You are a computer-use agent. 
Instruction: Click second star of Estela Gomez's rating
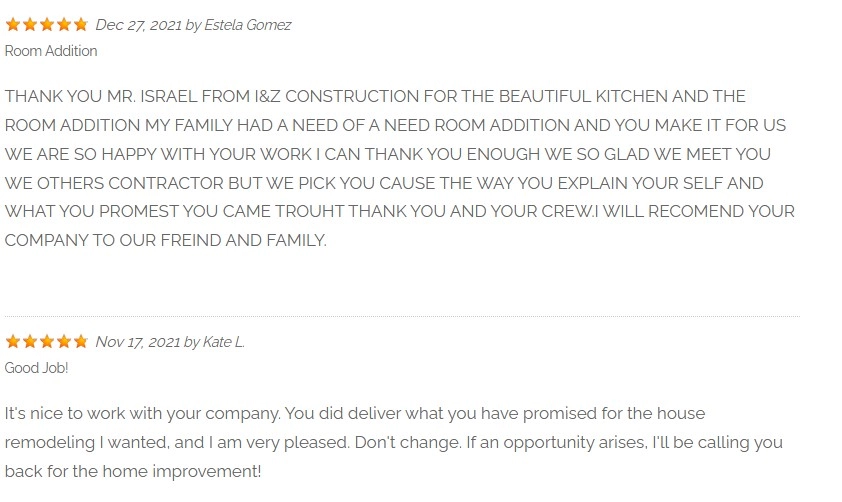click(30, 25)
